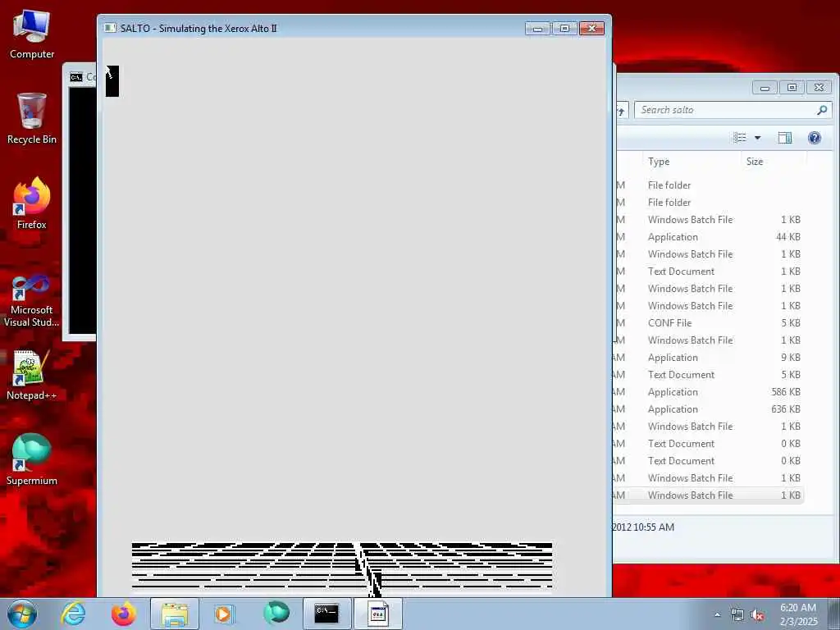The image size is (840, 630).
Task: Open Supermium from the taskbar
Action: click(276, 614)
